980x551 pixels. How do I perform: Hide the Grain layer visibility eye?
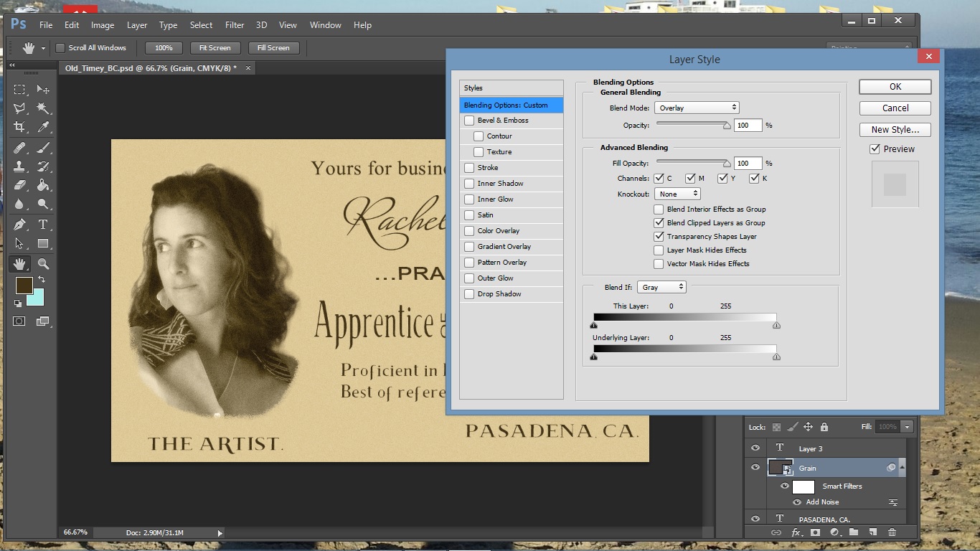[x=755, y=468]
